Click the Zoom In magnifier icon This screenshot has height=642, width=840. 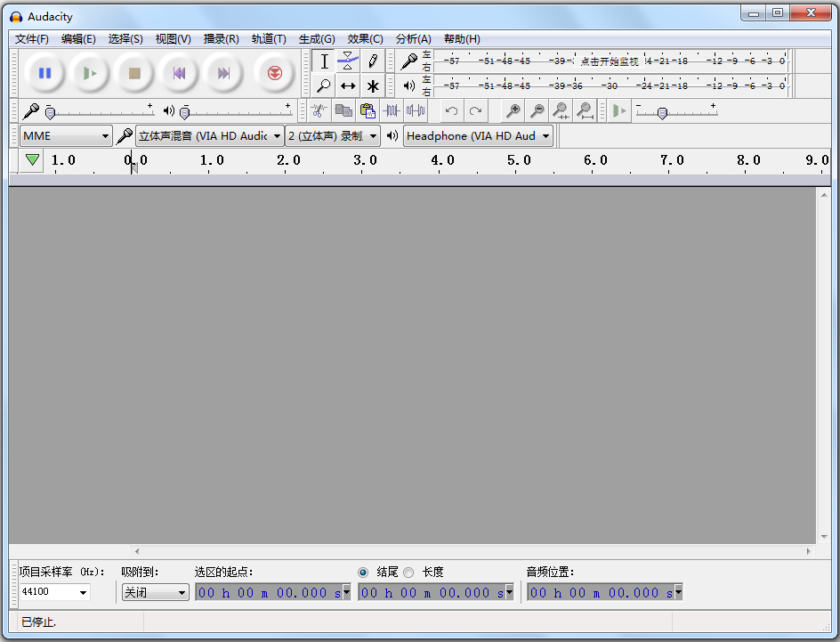pos(513,111)
